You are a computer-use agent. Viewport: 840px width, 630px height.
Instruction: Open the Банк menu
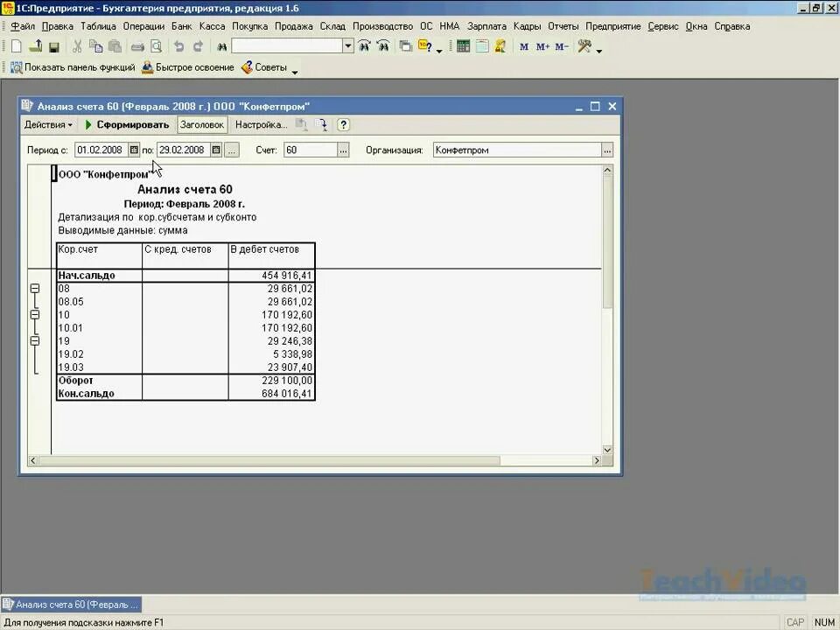182,26
